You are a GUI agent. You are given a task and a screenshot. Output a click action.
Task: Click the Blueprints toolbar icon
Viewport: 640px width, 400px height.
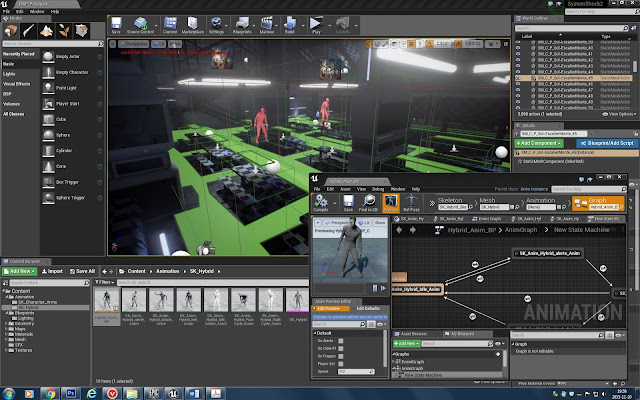click(x=242, y=23)
